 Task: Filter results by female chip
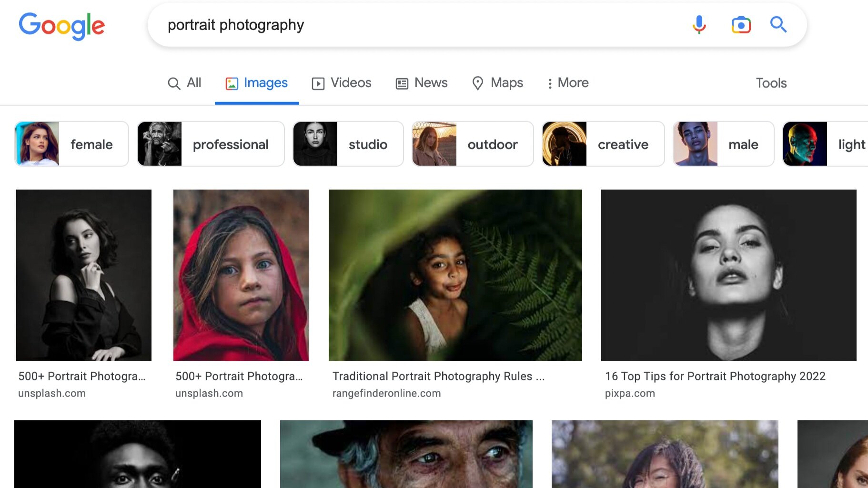[x=72, y=144]
